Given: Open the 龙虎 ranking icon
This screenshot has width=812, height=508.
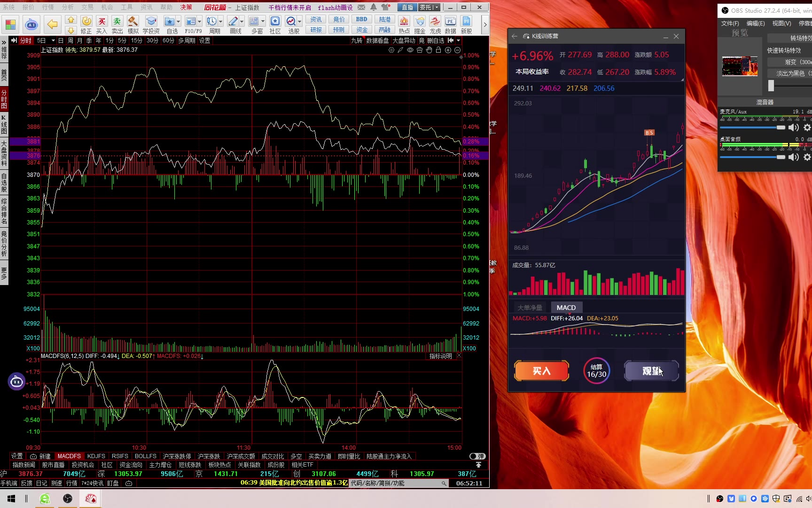Looking at the screenshot, I should click(435, 24).
